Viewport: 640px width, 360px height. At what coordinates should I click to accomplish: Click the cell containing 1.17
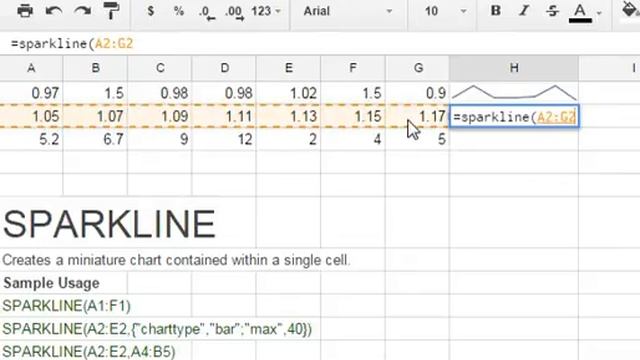click(418, 116)
